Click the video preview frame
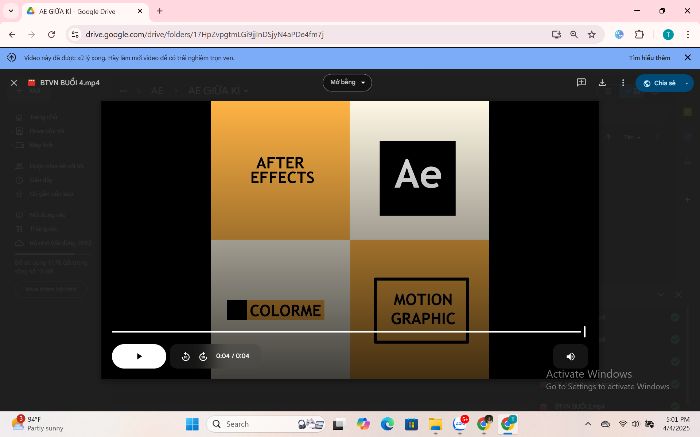 (350, 240)
